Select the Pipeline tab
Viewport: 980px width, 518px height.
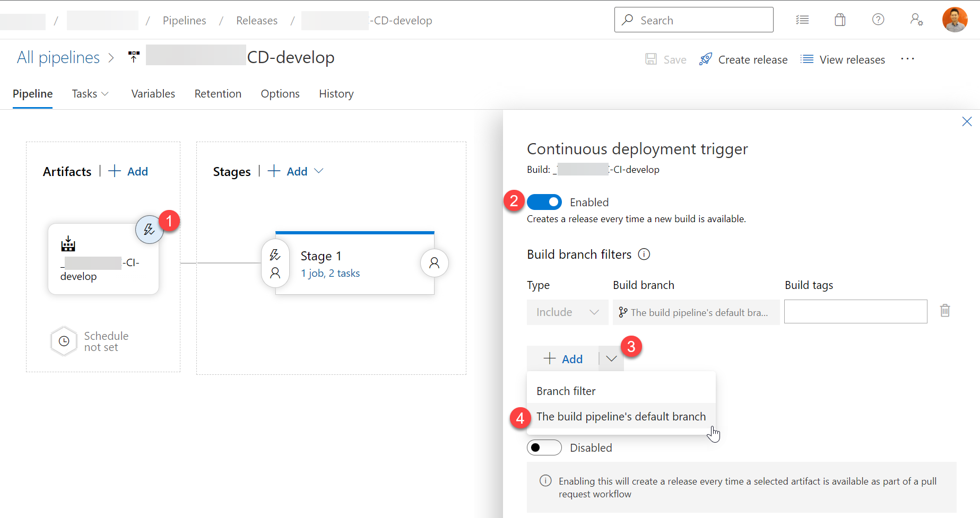tap(32, 94)
